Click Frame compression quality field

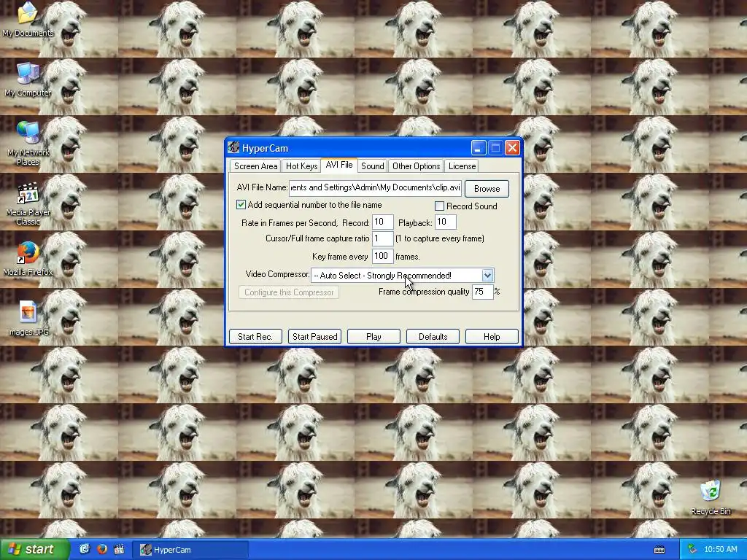click(x=482, y=292)
